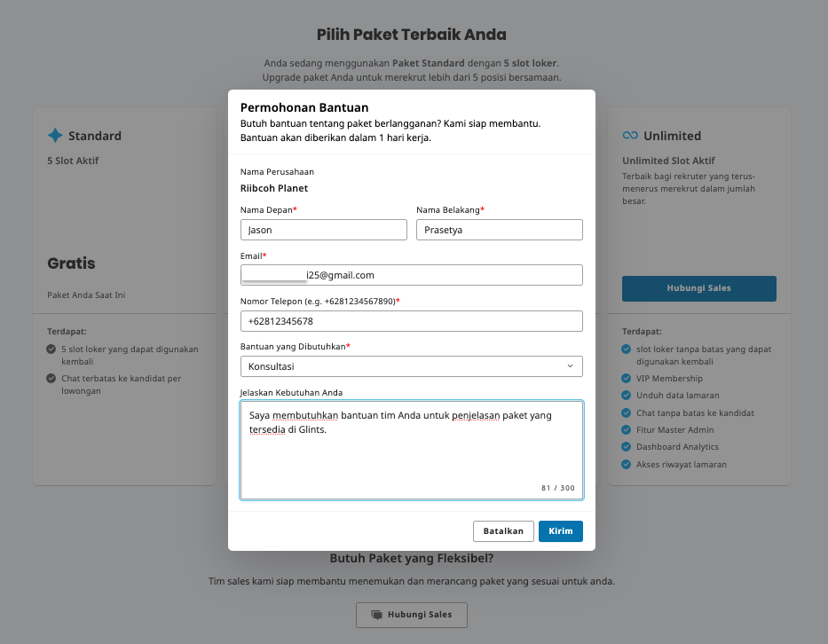The image size is (828, 644).
Task: Click checkmark icon beside VIP Membership
Action: click(627, 379)
